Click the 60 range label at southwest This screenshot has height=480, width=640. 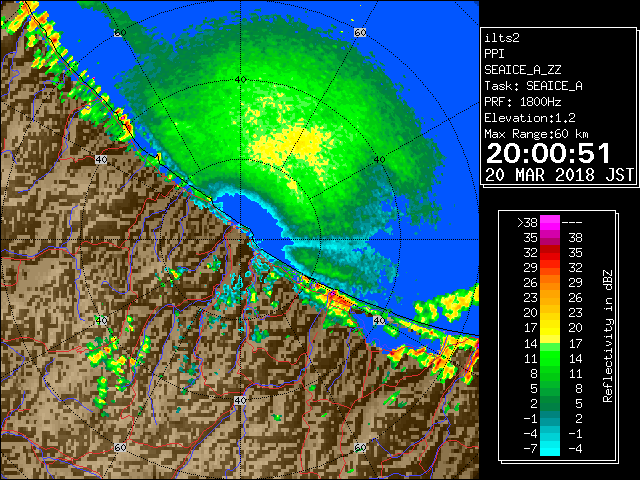pyautogui.click(x=120, y=448)
